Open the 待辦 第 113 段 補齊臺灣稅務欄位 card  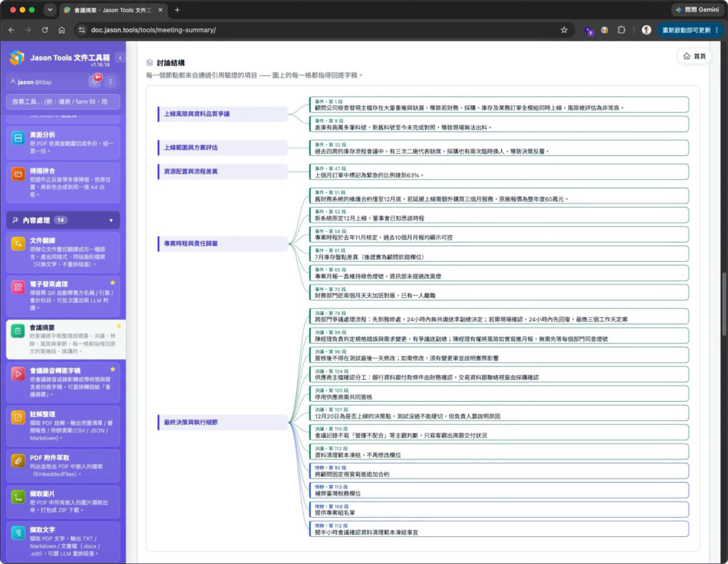coord(499,490)
